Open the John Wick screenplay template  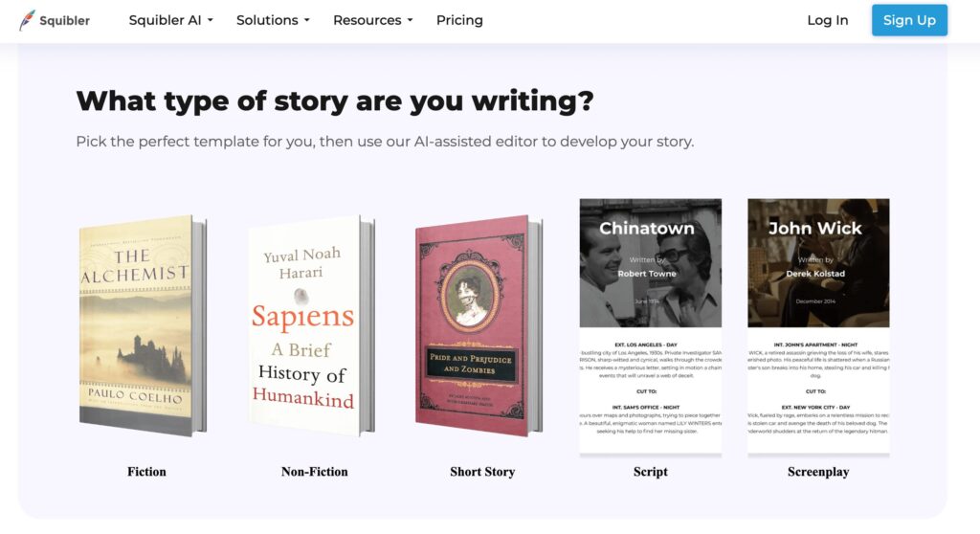(818, 263)
